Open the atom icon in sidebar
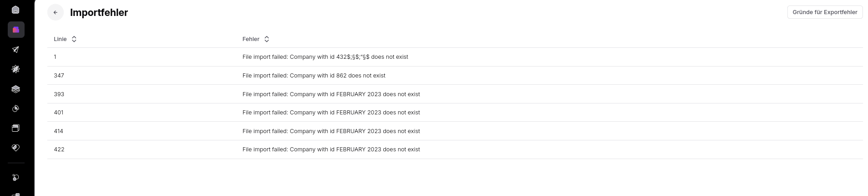Image resolution: width=868 pixels, height=196 pixels. (16, 69)
